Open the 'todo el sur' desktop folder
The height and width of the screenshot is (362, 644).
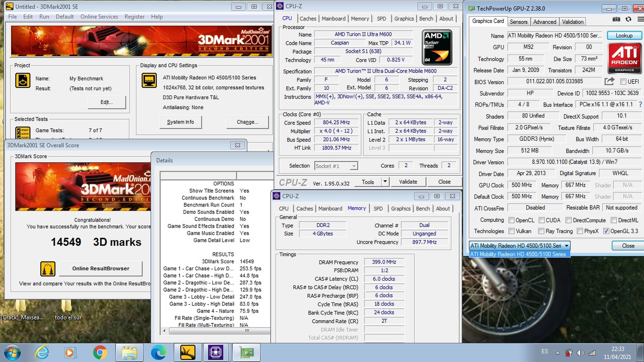tap(68, 310)
